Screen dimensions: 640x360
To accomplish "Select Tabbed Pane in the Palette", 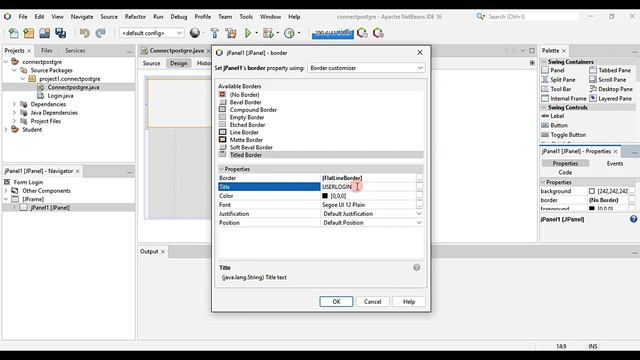I will (x=610, y=70).
